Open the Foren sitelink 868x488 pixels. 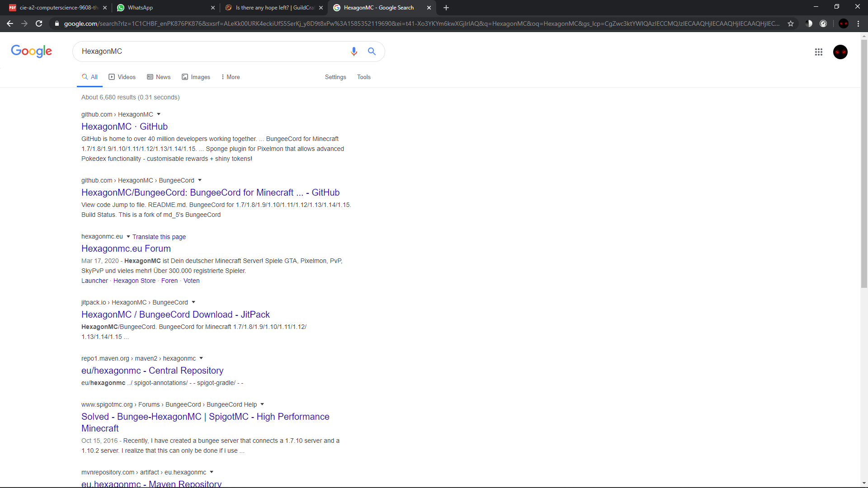[x=170, y=281]
